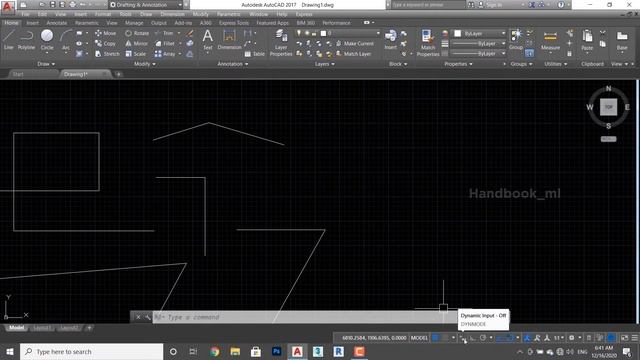Activate the Trim command

tap(164, 33)
